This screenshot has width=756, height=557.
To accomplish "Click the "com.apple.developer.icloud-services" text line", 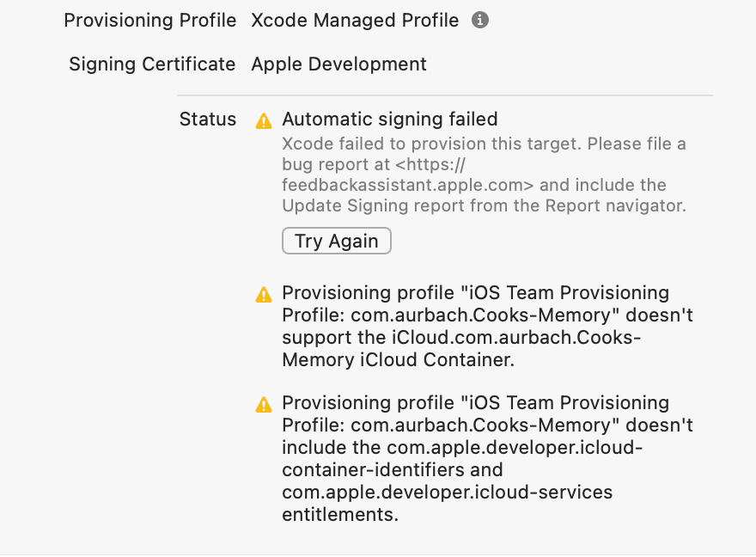I will pyautogui.click(x=447, y=493).
